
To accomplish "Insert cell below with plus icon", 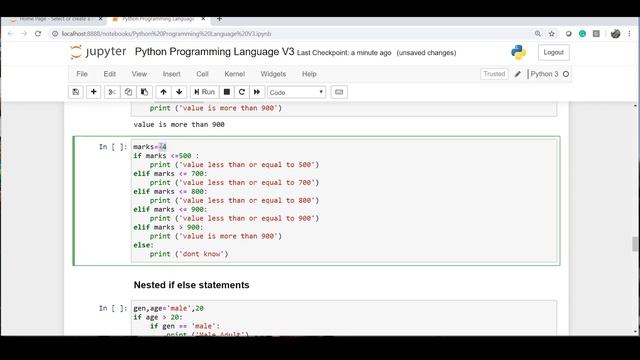I will tap(93, 92).
